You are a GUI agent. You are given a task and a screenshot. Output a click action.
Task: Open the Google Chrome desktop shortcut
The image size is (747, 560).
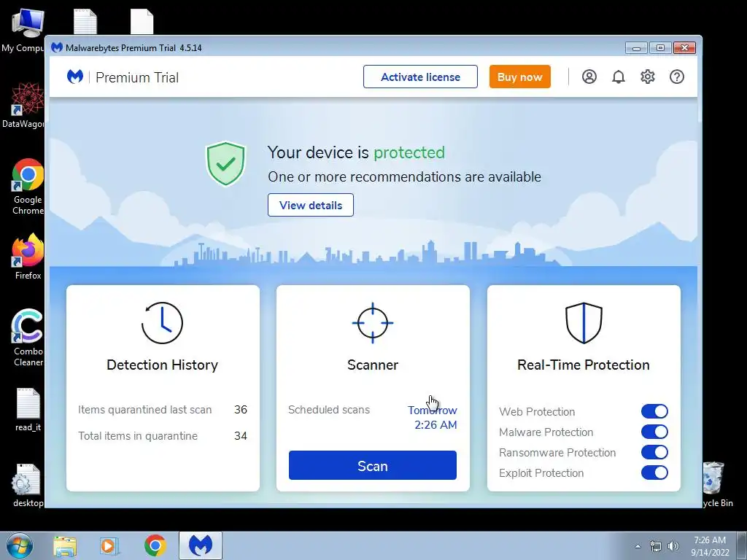(x=28, y=187)
